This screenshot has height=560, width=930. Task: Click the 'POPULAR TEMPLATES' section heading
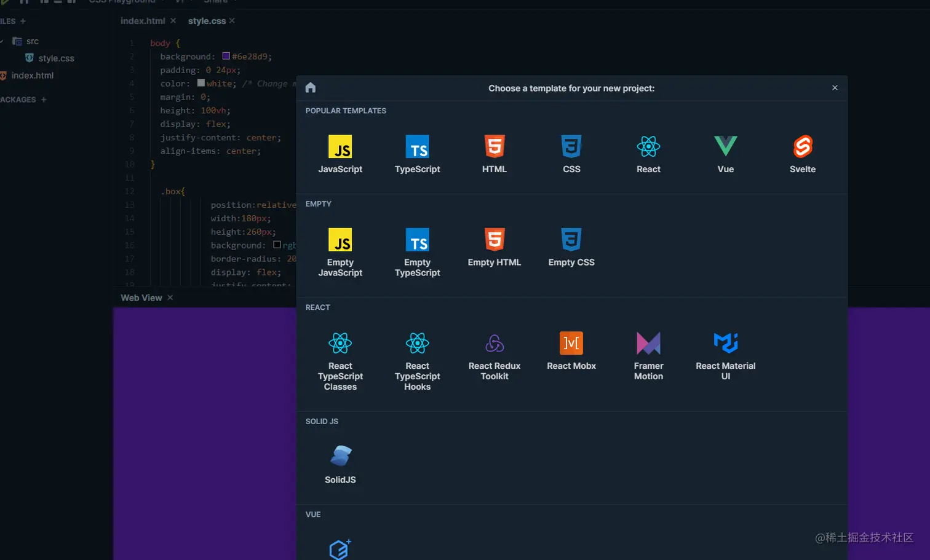pyautogui.click(x=346, y=111)
